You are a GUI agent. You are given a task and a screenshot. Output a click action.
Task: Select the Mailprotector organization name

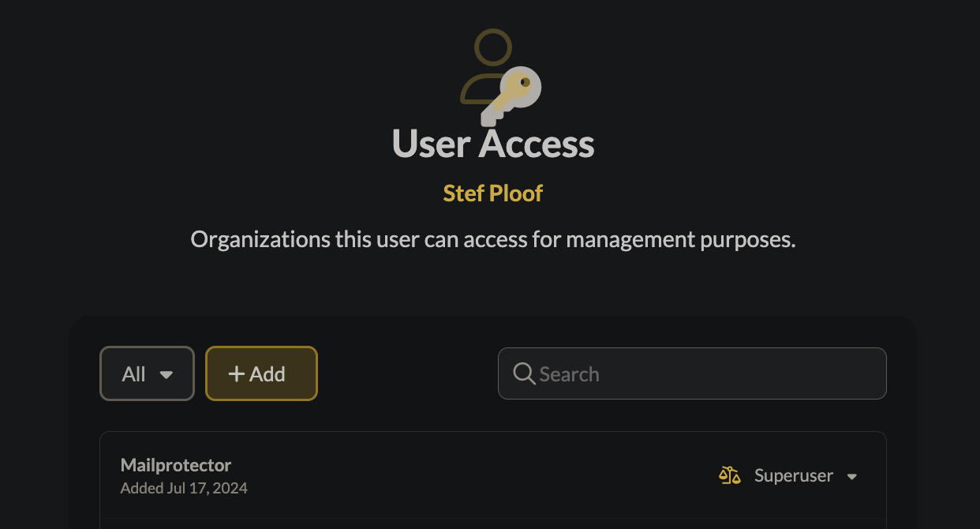(x=176, y=465)
